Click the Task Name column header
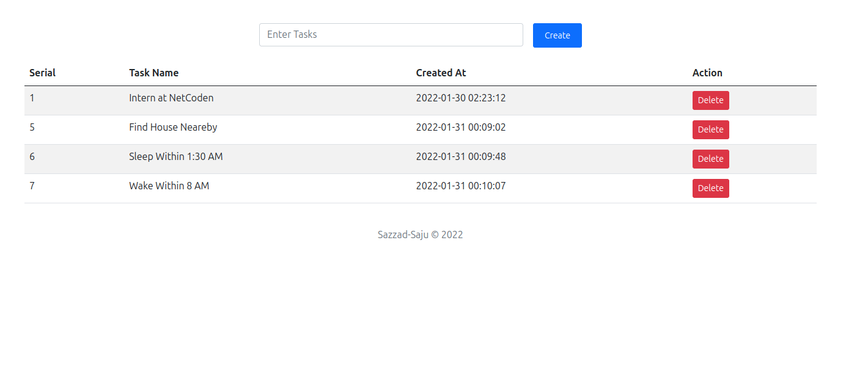Viewport: 868px width, 367px height. (x=153, y=73)
